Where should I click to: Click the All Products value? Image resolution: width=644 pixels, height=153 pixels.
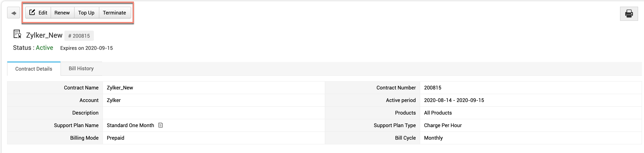coord(438,113)
